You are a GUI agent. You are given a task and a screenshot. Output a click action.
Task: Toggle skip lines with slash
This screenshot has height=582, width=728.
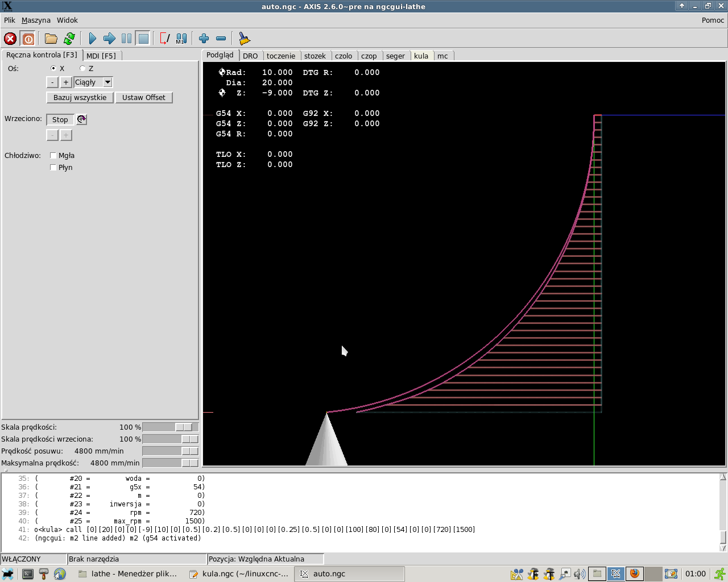164,39
